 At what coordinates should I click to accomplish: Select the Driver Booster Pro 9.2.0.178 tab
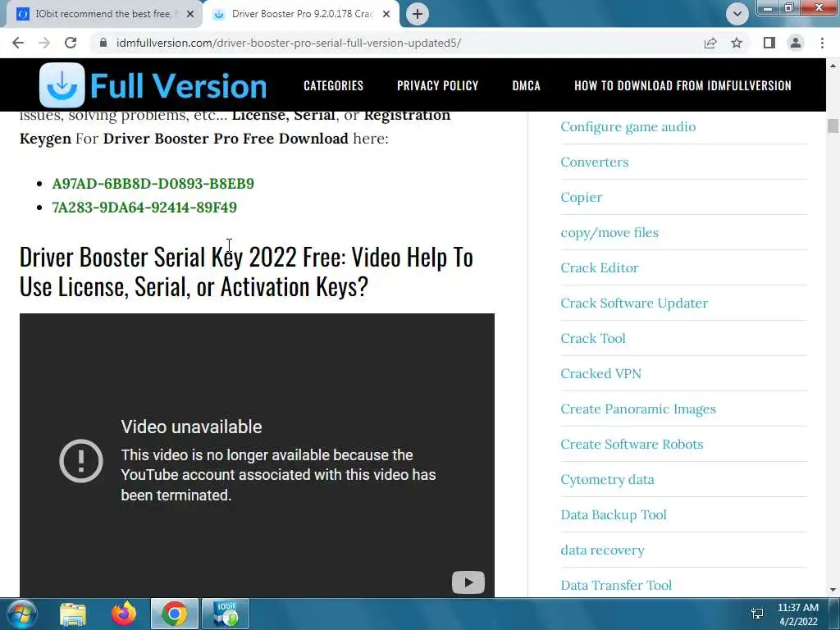coord(301,14)
